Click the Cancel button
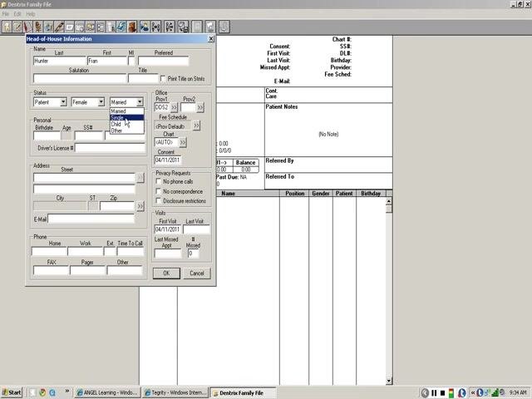 (x=197, y=273)
